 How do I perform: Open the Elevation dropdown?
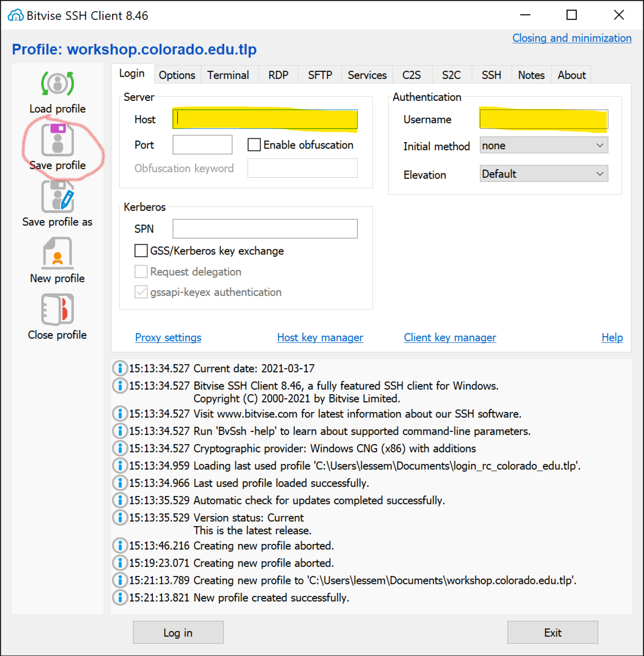(x=544, y=174)
